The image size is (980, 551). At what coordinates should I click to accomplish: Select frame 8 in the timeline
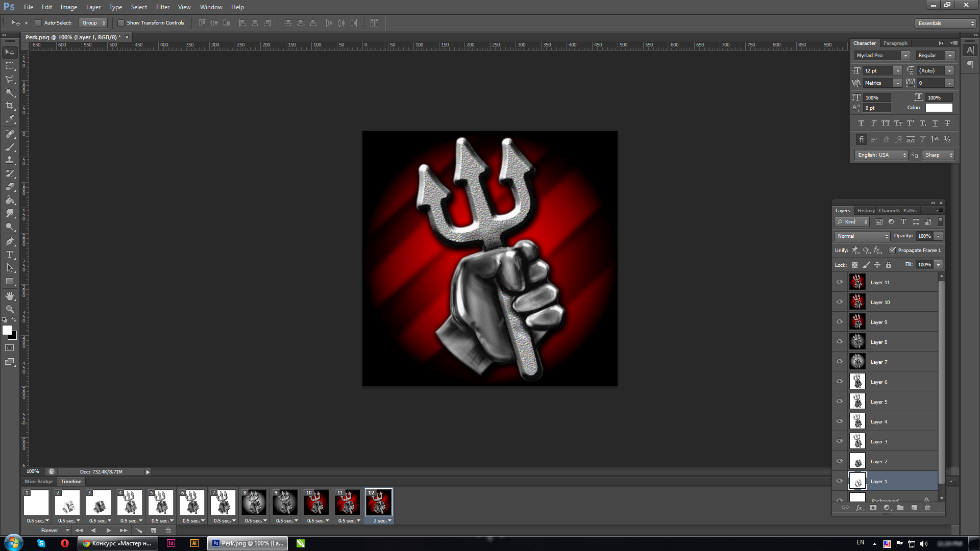254,503
